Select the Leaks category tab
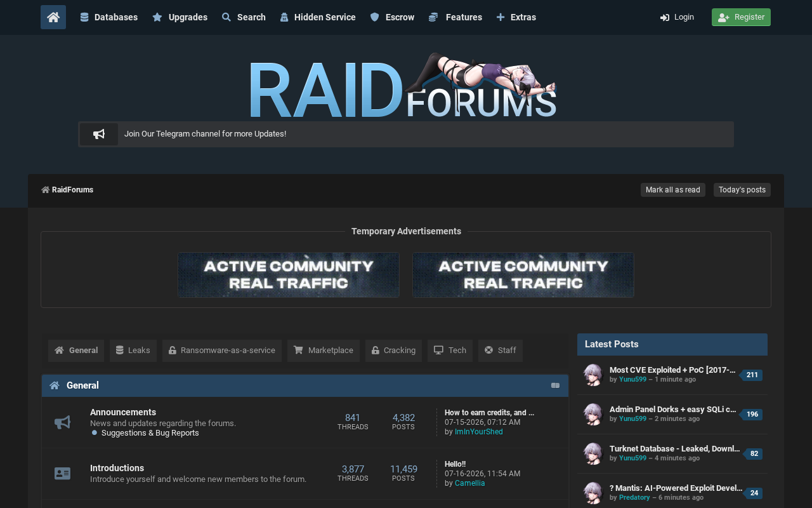The height and width of the screenshot is (508, 812). pos(133,351)
